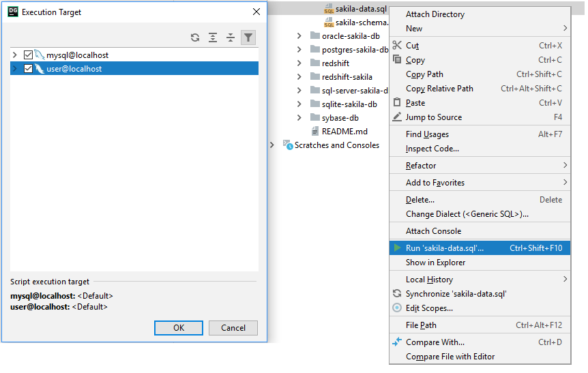Uncheck the mysql@localhost checkbox
The height and width of the screenshot is (373, 588).
pyautogui.click(x=28, y=55)
